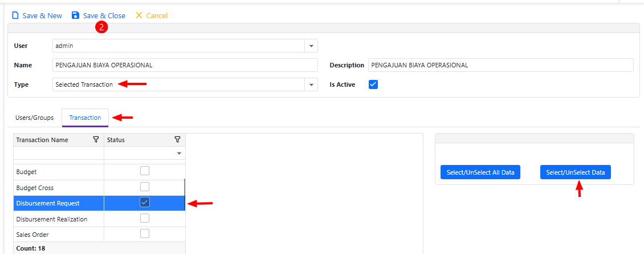Open the User dropdown arrow
The width and height of the screenshot is (644, 254).
click(x=311, y=46)
